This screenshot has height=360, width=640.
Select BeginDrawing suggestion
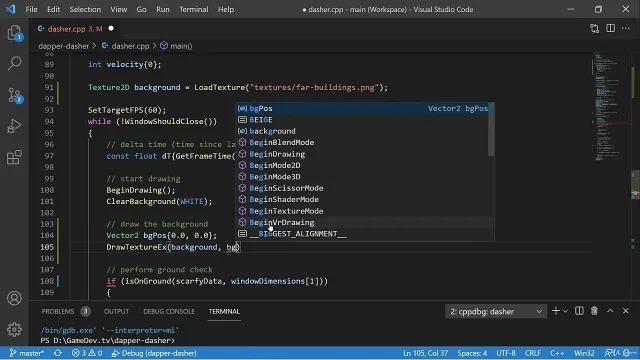363,154
